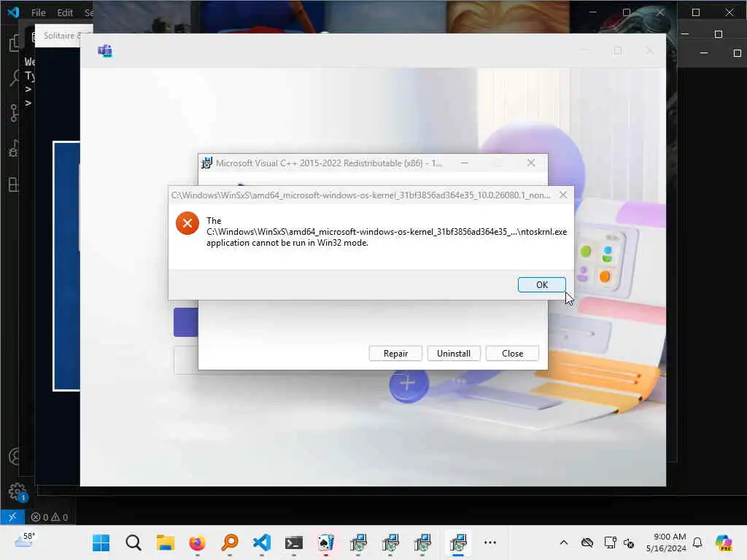
Task: Switch to Terminal on the taskbar
Action: [293, 542]
